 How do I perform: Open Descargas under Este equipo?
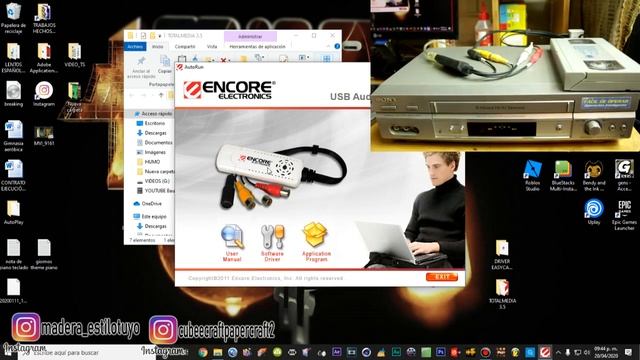[x=152, y=226]
